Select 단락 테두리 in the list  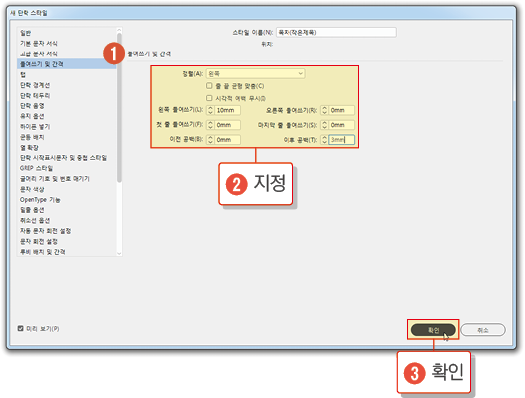pos(35,95)
